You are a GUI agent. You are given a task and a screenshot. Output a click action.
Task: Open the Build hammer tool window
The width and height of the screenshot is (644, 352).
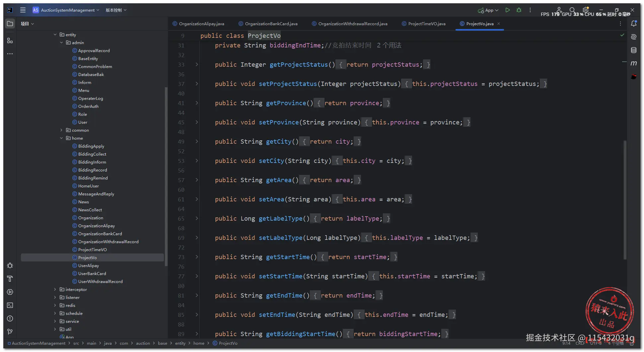[x=10, y=279]
